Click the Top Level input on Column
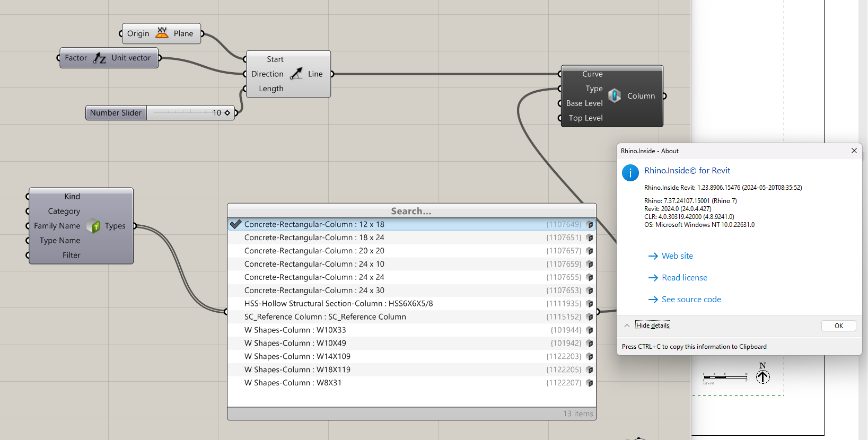This screenshot has height=440, width=868. (x=585, y=118)
